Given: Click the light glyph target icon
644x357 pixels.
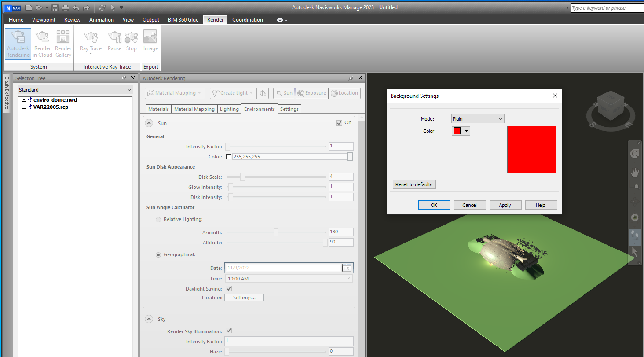Looking at the screenshot, I should (263, 93).
